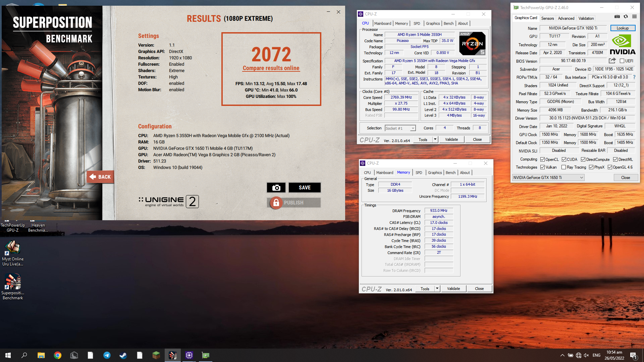Open Minecraft grass block taskbar icon
This screenshot has height=362, width=644.
point(156,355)
